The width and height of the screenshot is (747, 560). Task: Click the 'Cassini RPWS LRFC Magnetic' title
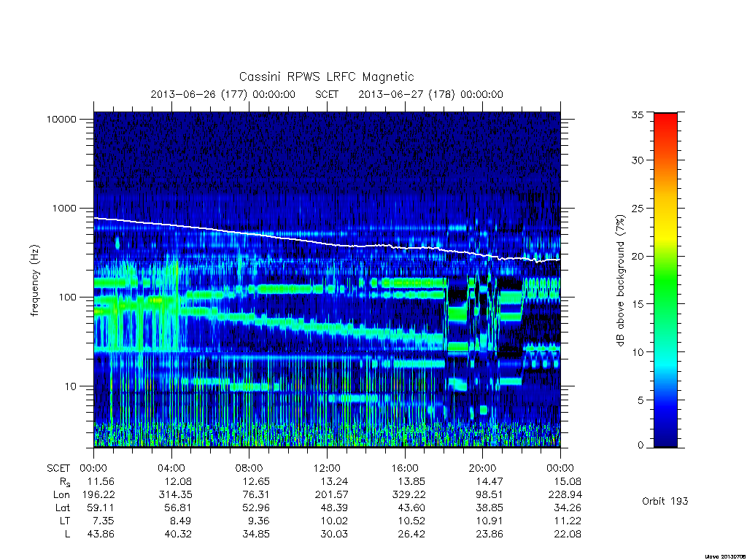tap(326, 77)
